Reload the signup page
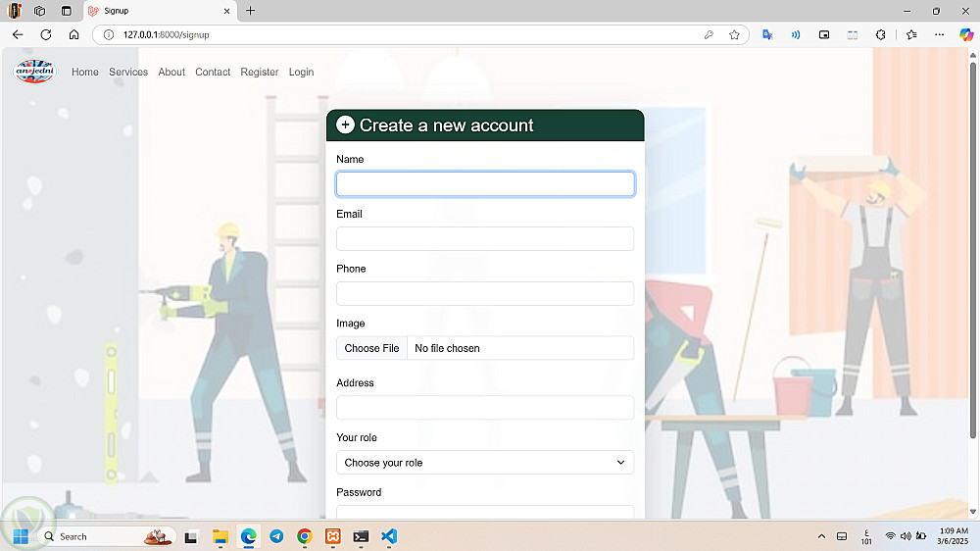The width and height of the screenshot is (980, 551). point(46,35)
